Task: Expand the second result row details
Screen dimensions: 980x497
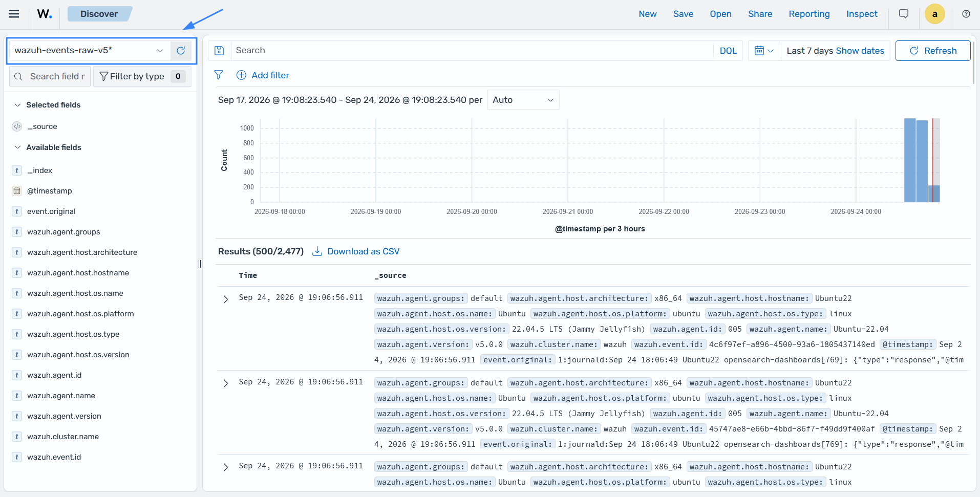Action: [226, 383]
